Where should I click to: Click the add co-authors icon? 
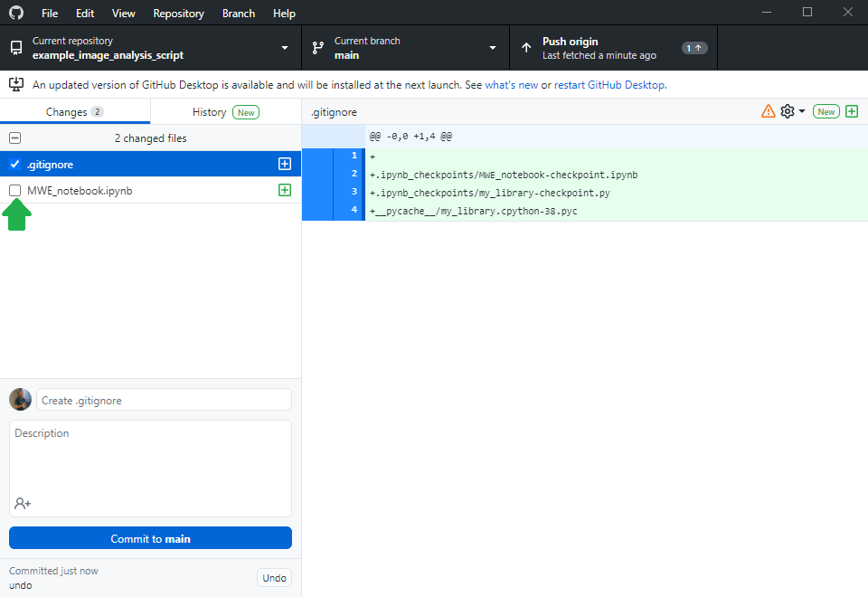pos(23,503)
